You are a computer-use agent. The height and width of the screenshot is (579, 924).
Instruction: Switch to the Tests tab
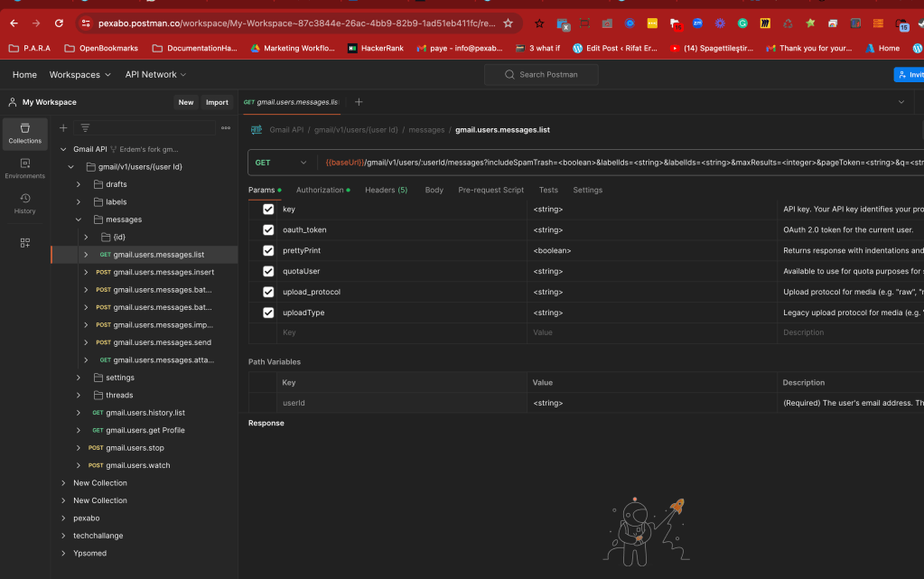point(548,190)
